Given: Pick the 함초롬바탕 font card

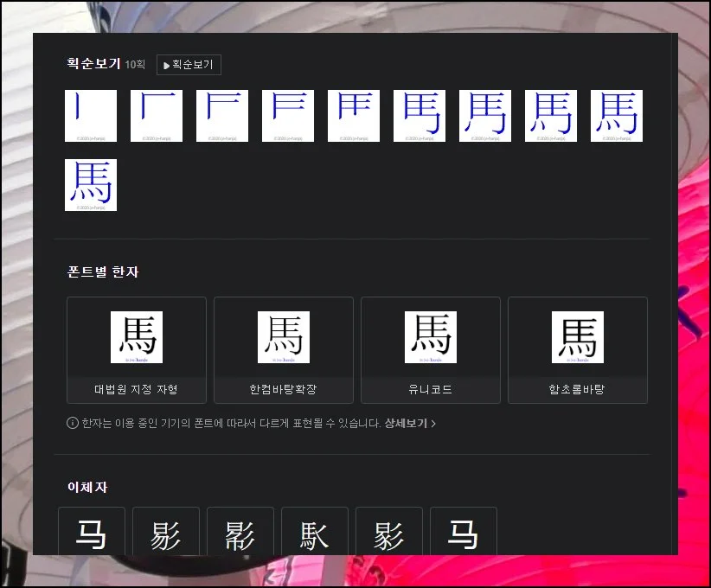Looking at the screenshot, I should [x=578, y=350].
